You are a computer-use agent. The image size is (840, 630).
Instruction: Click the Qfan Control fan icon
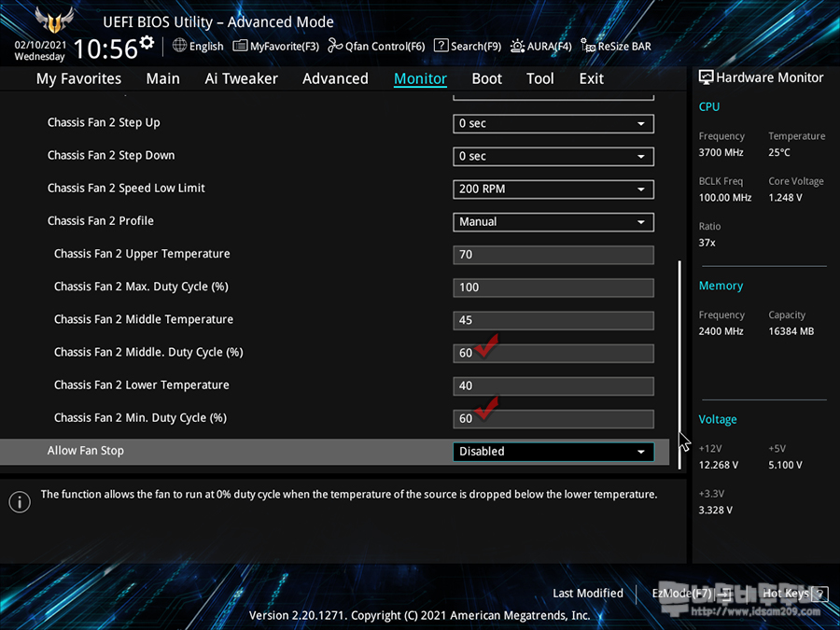click(x=335, y=46)
